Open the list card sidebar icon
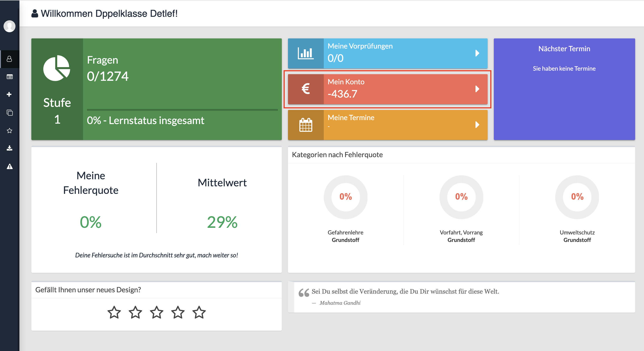The height and width of the screenshot is (351, 644). (x=9, y=77)
